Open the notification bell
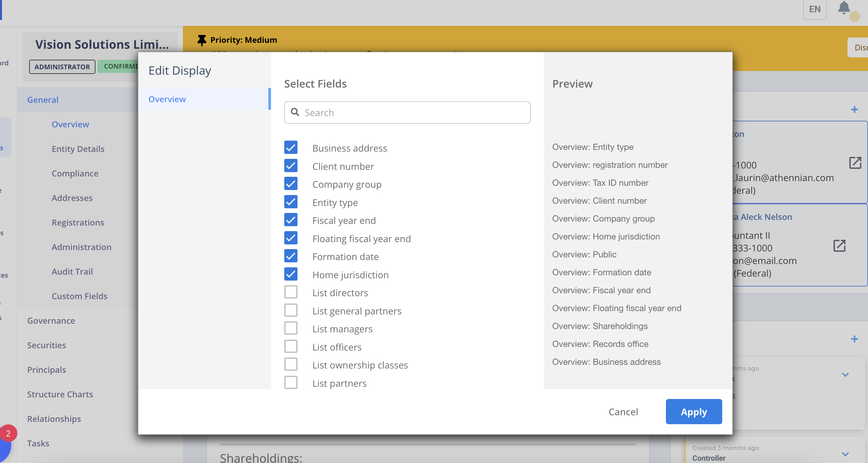Screen dimensions: 868x463 point(844,9)
